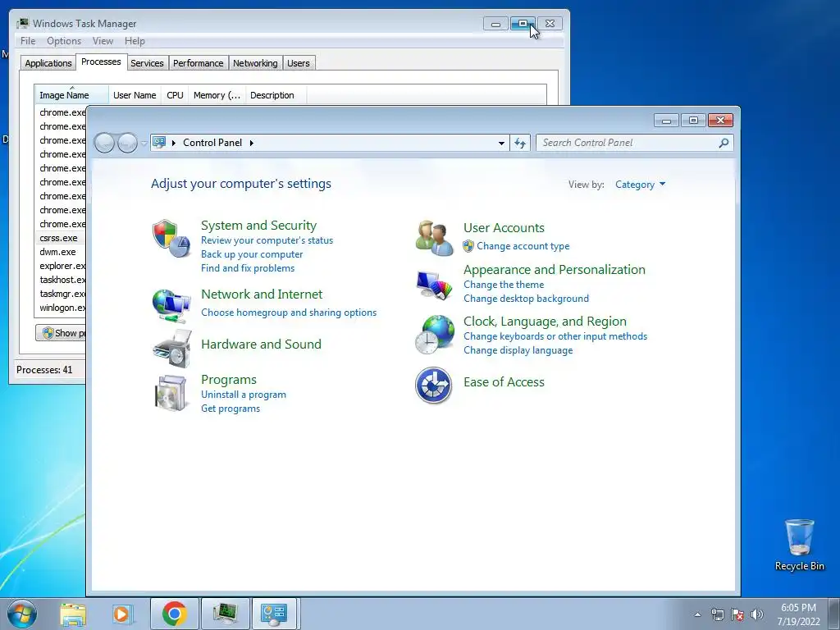
Task: Switch to Google Chrome on the taskbar
Action: click(174, 614)
